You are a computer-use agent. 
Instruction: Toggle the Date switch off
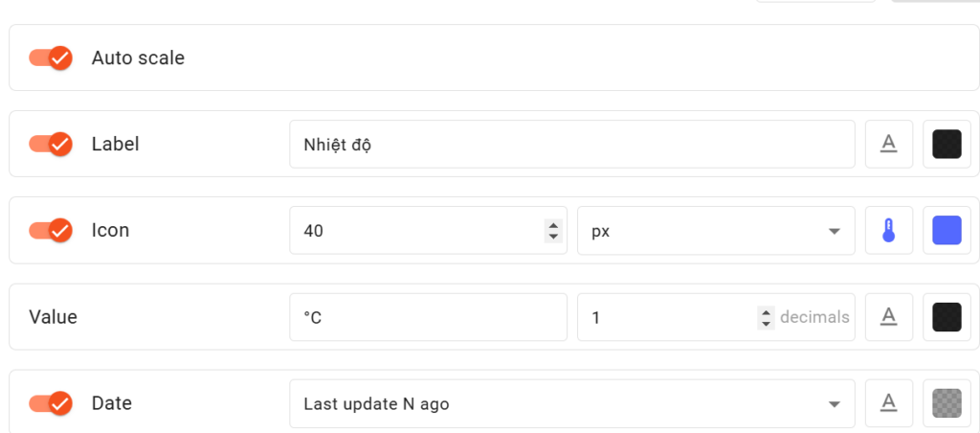[x=51, y=403]
